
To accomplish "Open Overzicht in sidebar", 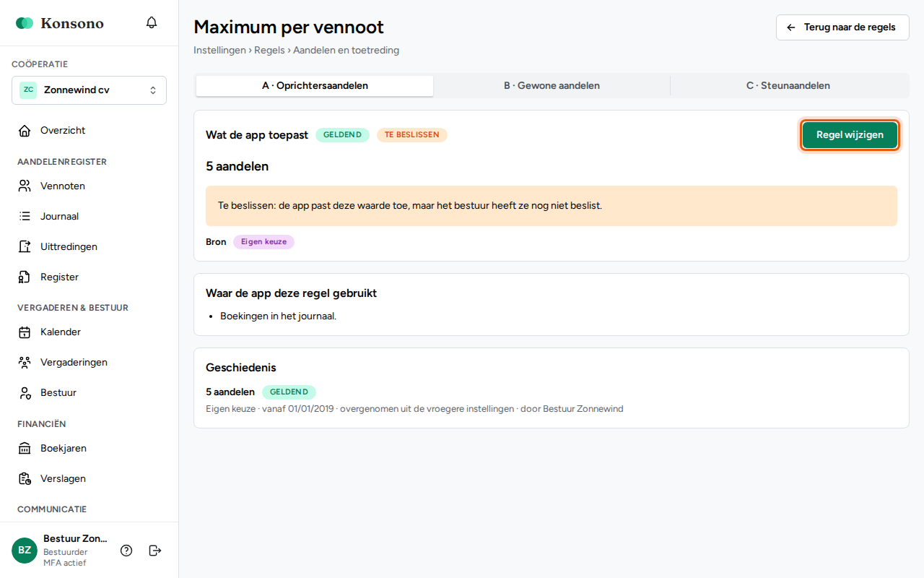I will click(90, 131).
